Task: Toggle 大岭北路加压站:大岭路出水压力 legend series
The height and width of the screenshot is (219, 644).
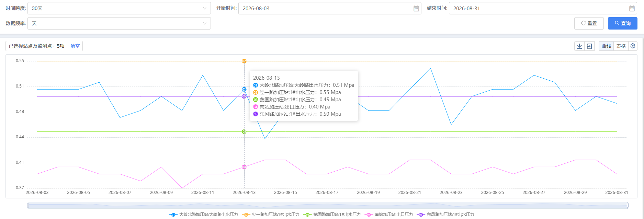Action: click(x=204, y=215)
